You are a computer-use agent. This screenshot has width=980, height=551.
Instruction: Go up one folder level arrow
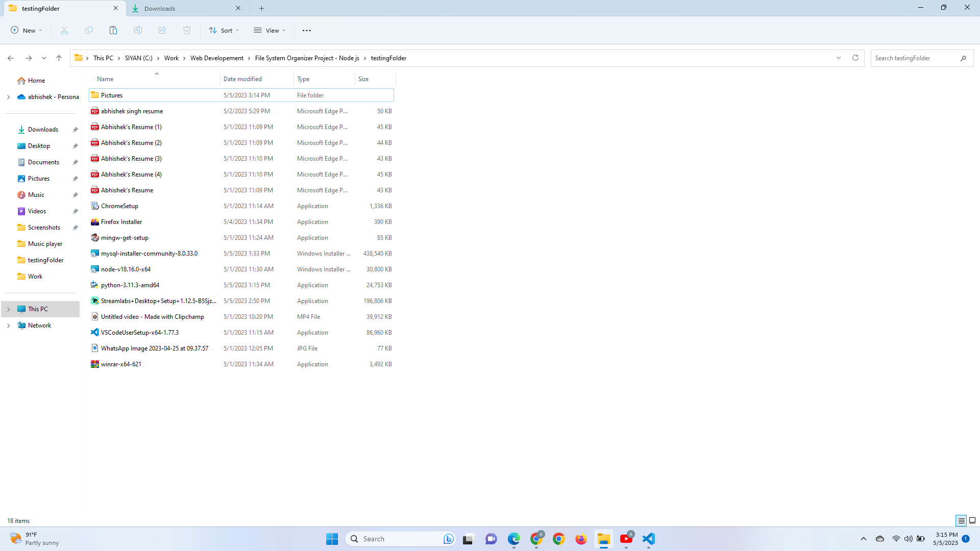pos(59,58)
